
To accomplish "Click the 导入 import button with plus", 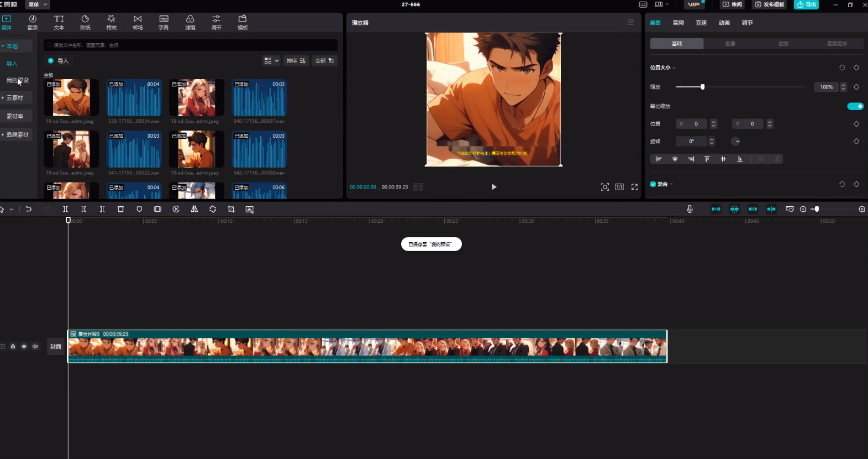I will point(58,61).
